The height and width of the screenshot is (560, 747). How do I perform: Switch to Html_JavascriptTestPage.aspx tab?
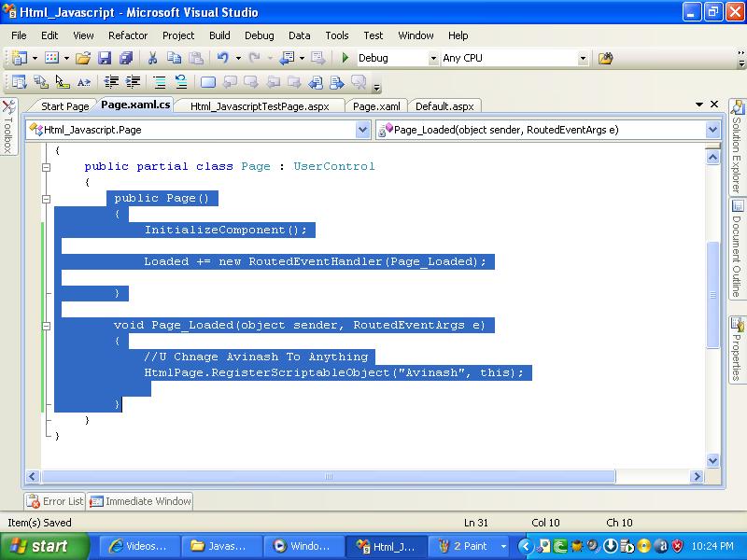[x=260, y=106]
